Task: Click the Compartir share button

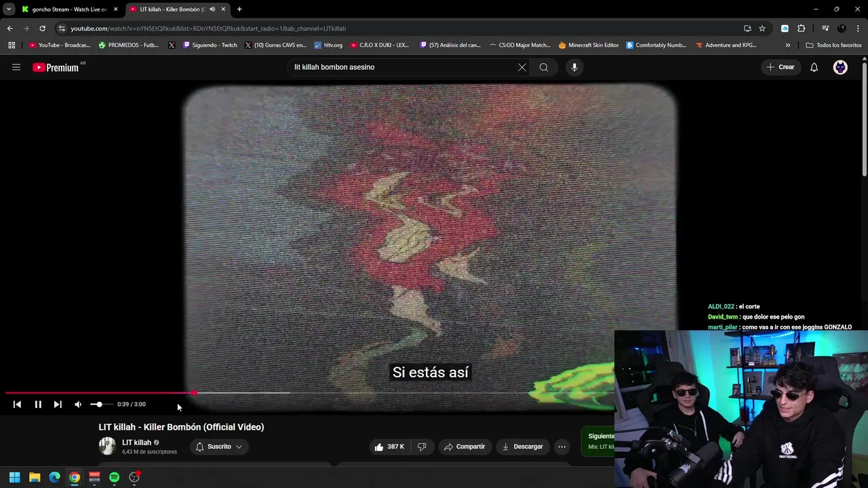Action: coord(465,447)
